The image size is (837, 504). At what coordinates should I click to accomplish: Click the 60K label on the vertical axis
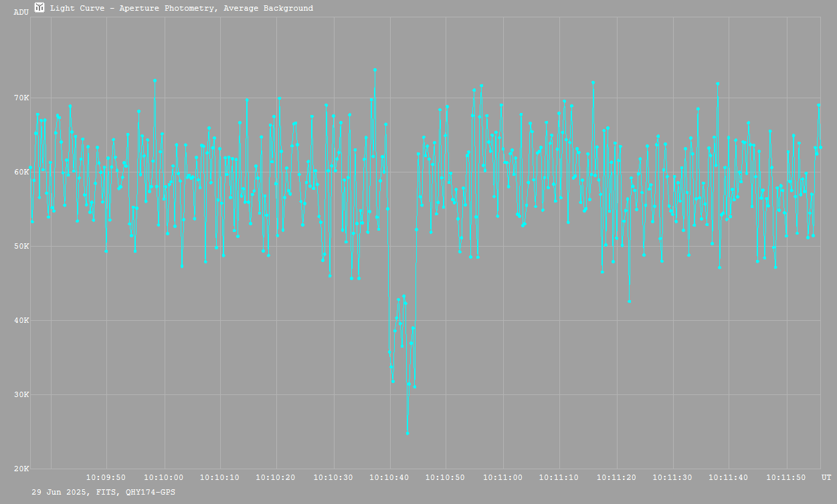(21, 172)
